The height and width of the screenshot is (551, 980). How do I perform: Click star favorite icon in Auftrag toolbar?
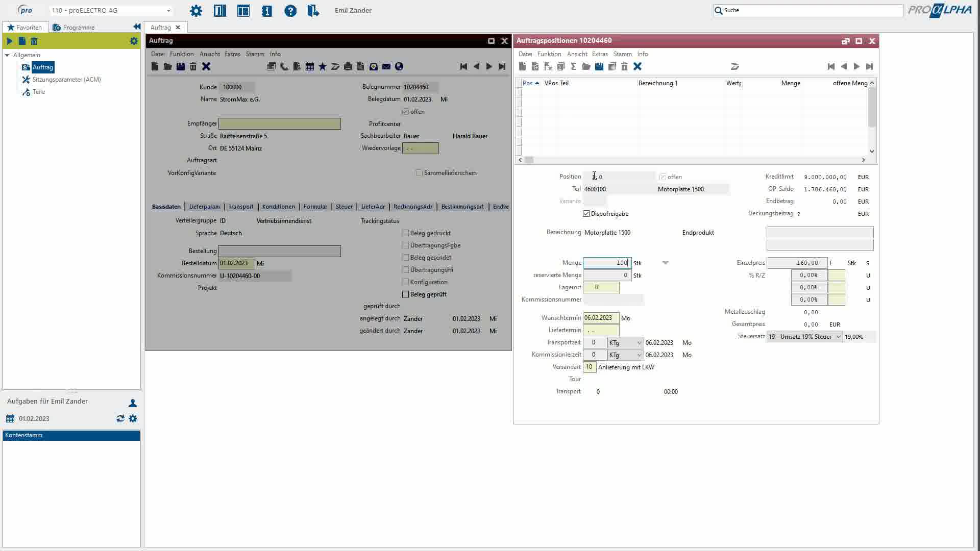pos(323,66)
